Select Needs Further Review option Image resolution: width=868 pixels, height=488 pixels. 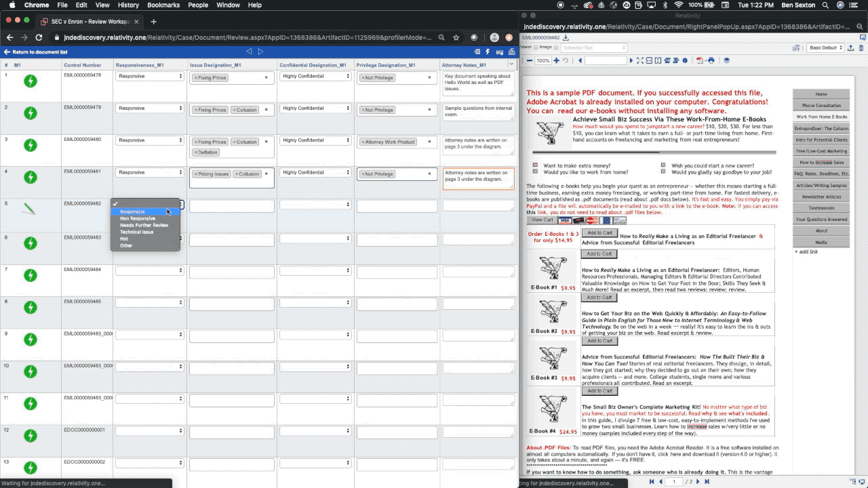tap(144, 225)
